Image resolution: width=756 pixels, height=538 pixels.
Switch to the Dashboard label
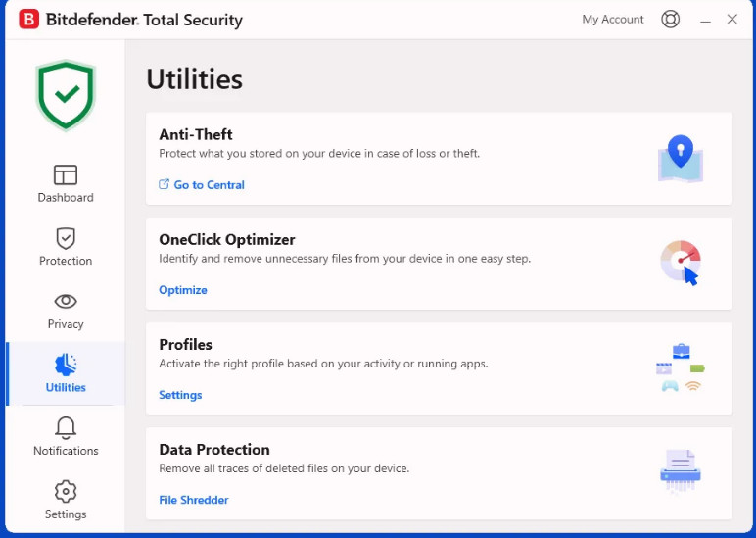click(66, 197)
